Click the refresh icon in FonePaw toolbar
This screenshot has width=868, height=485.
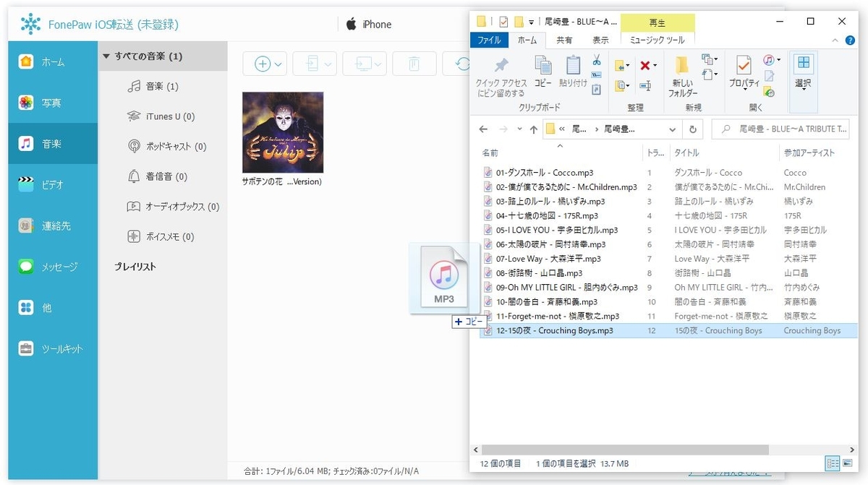coord(461,64)
